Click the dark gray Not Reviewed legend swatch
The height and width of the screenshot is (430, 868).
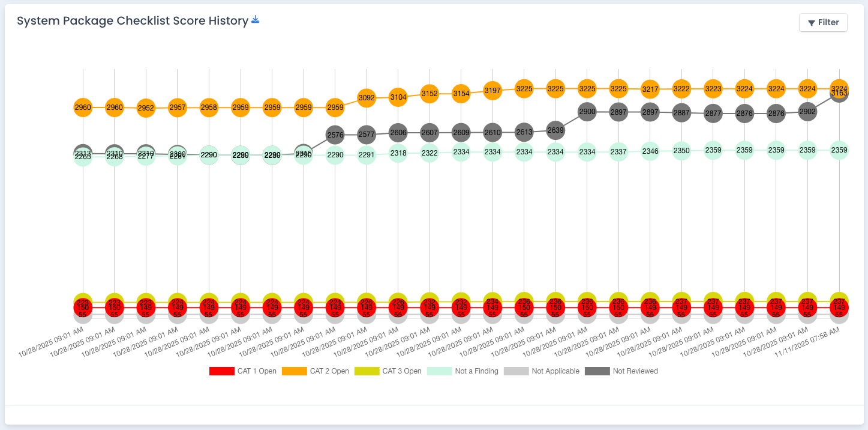click(x=597, y=371)
